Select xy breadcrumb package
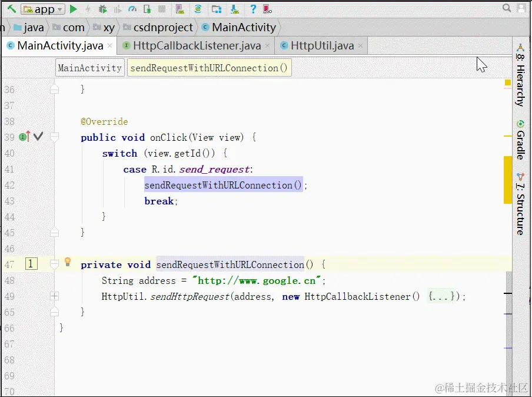Screen dimensions: 532x397 104,27
